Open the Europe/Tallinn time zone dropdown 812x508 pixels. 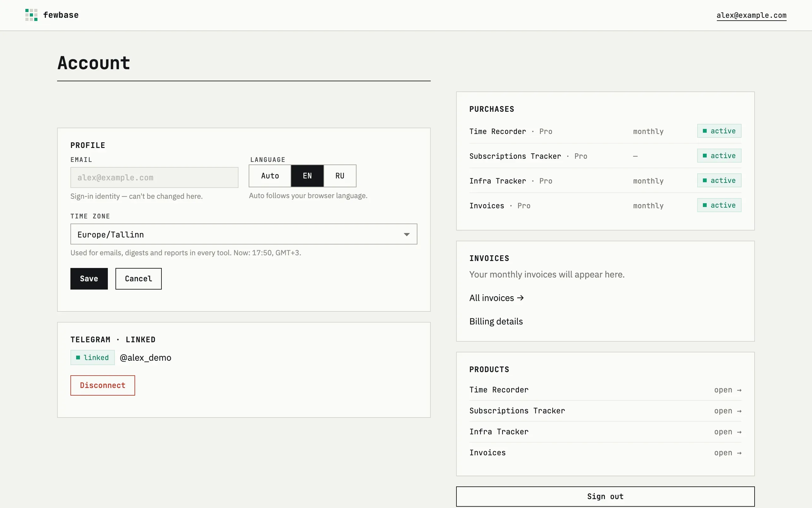(x=244, y=234)
